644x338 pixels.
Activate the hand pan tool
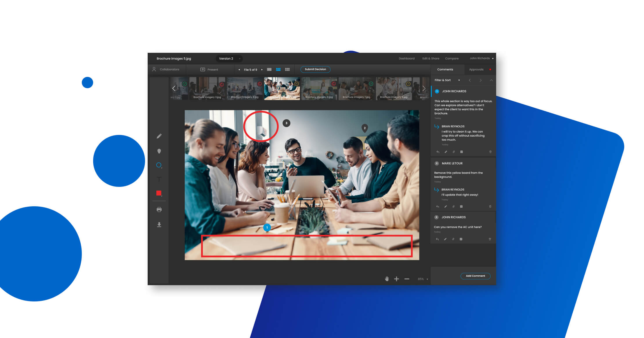click(x=387, y=279)
